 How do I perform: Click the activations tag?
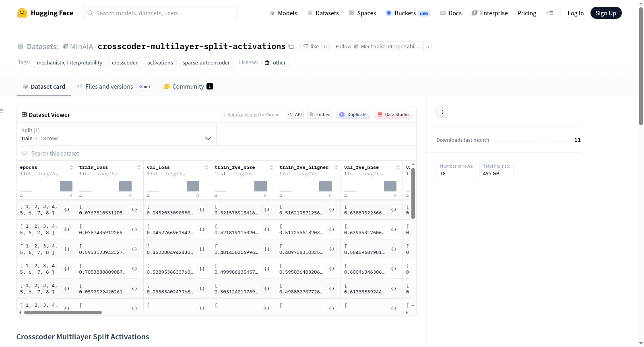160,62
